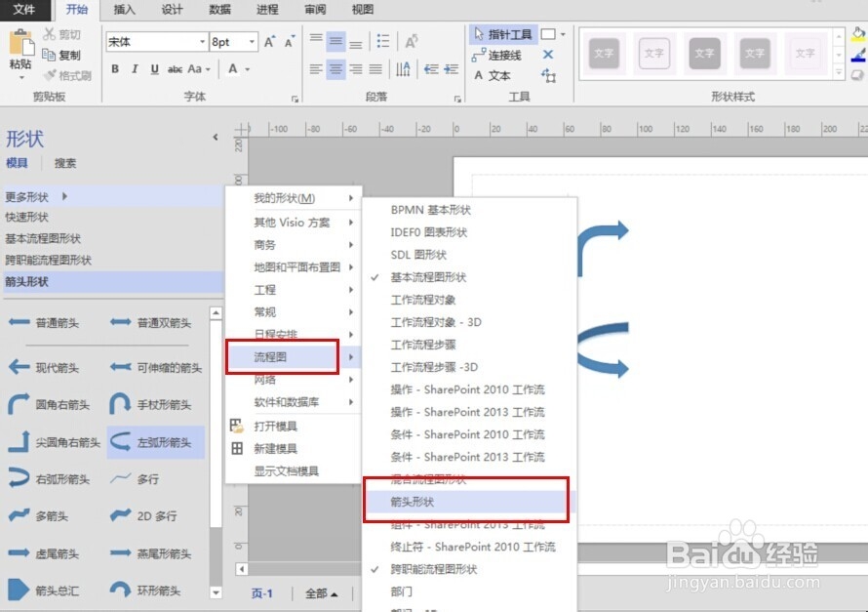Click the 圆角右箭头 shape icon
The height and width of the screenshot is (612, 868).
[x=19, y=404]
